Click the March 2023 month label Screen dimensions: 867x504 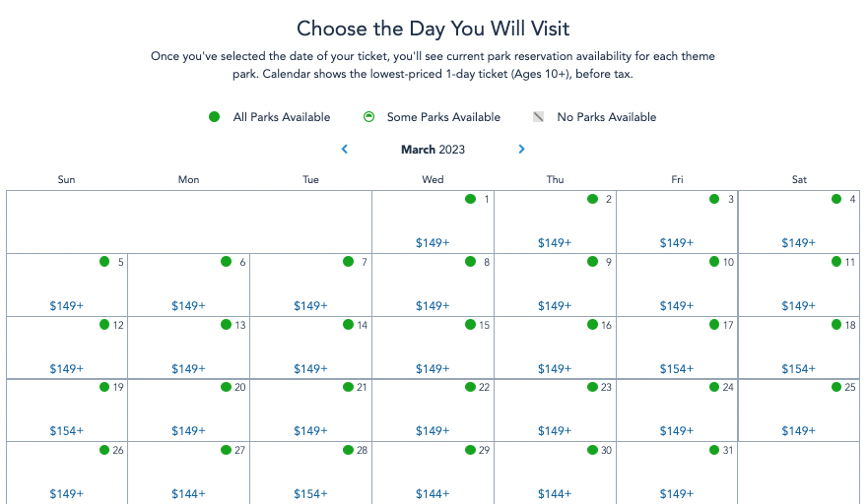click(x=433, y=150)
